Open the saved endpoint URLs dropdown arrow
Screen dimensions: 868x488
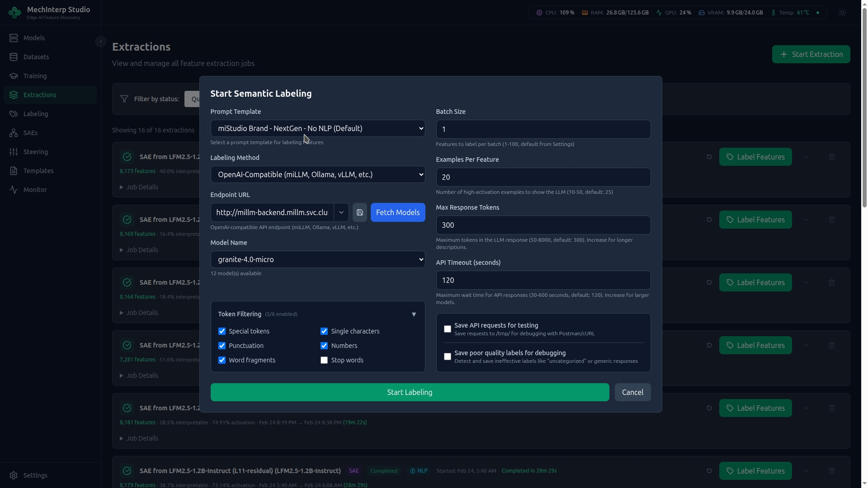tap(341, 212)
